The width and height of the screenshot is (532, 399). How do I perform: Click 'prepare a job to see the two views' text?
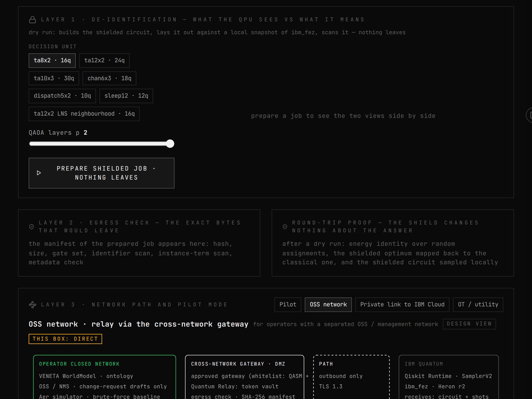click(343, 116)
